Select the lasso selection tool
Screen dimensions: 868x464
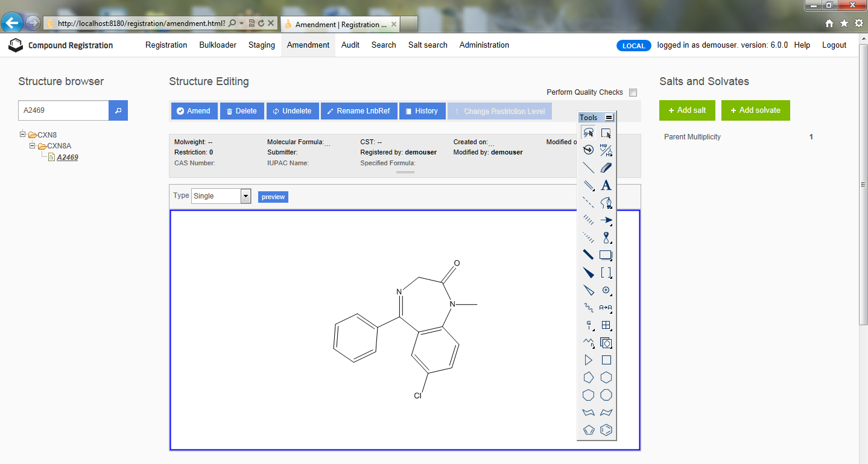588,133
